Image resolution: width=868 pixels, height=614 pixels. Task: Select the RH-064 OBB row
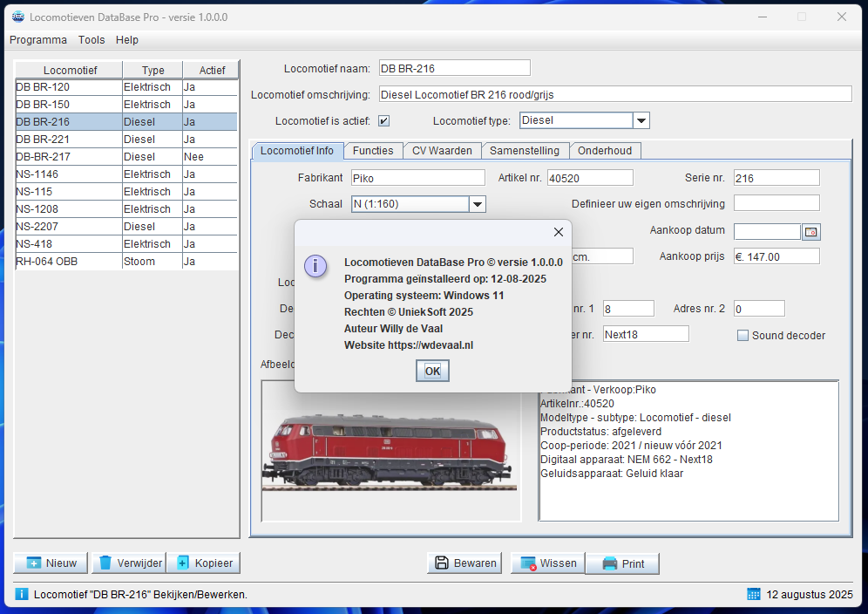pos(126,262)
